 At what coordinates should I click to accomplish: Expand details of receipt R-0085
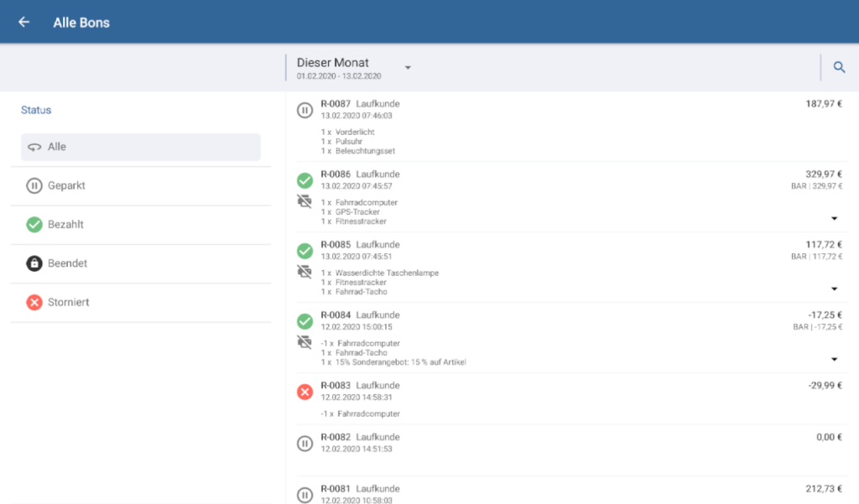[834, 288]
